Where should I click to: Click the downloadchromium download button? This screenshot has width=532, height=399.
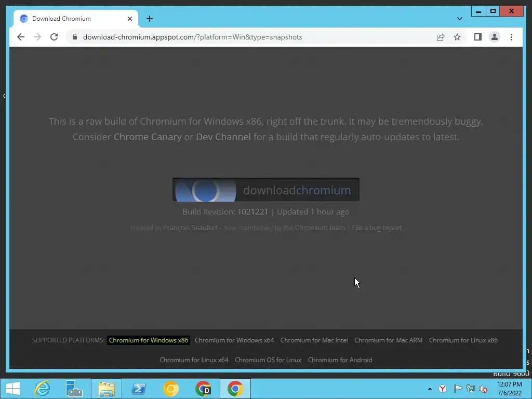tap(265, 190)
